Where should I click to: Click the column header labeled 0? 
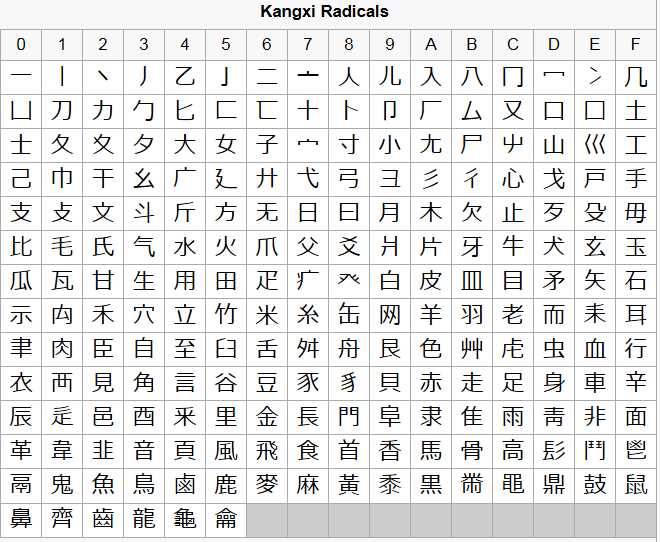21,45
